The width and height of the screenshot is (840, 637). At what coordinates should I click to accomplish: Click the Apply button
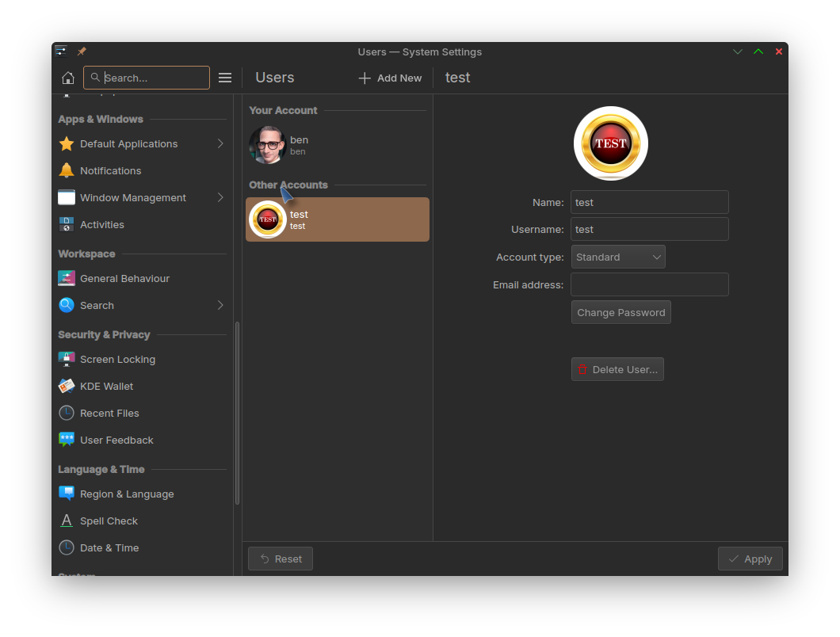[750, 559]
